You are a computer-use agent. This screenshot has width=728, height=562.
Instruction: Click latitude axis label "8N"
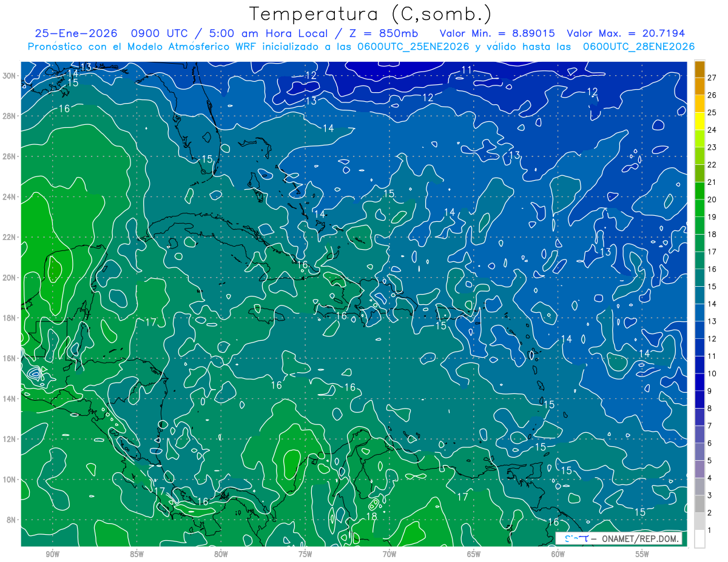[12, 520]
